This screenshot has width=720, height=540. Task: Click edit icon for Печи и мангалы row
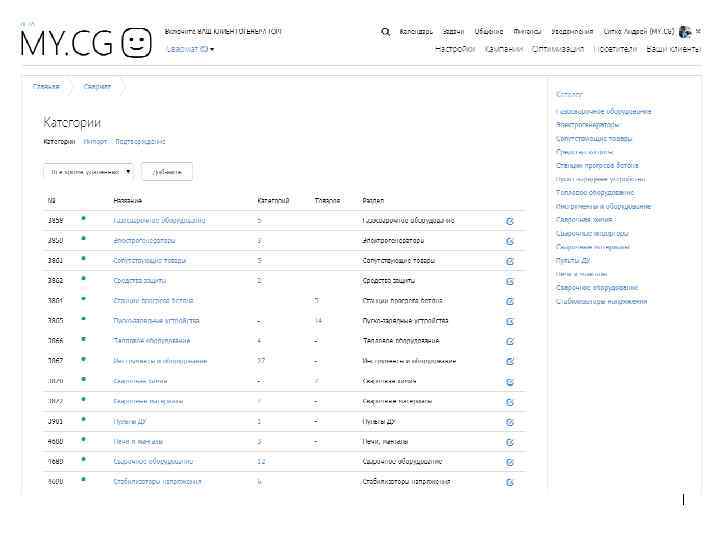(510, 441)
